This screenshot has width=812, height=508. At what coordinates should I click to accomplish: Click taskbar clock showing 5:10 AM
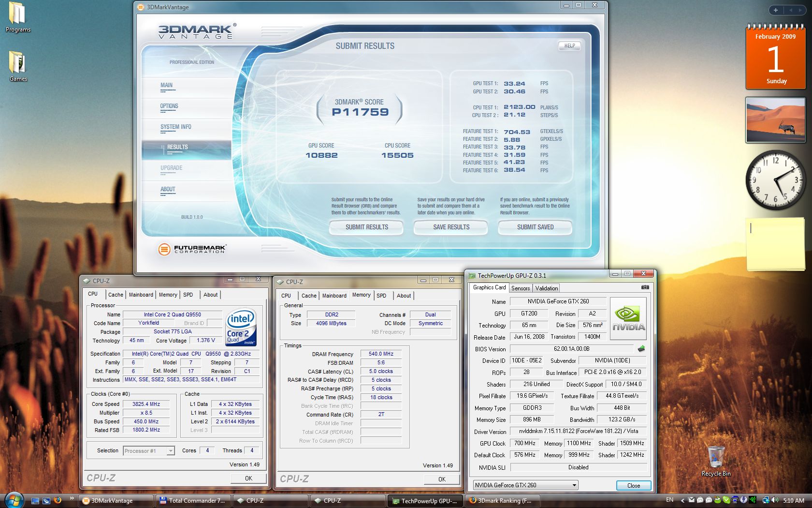[x=794, y=500]
